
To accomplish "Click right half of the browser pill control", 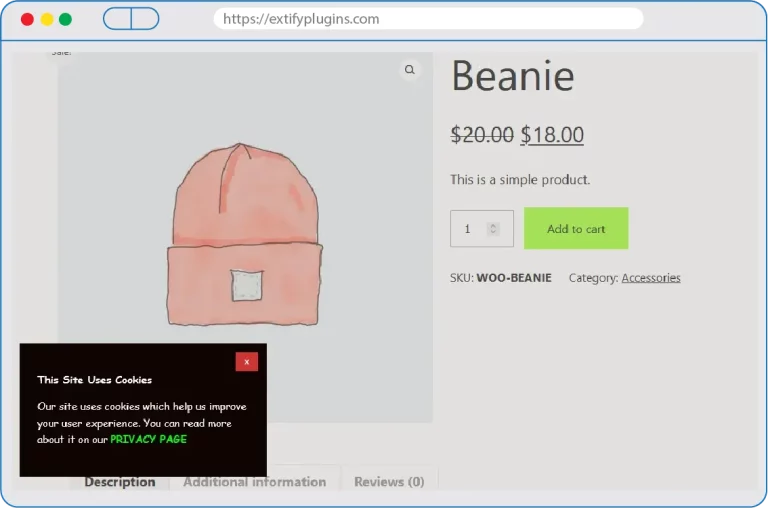I will (x=145, y=19).
